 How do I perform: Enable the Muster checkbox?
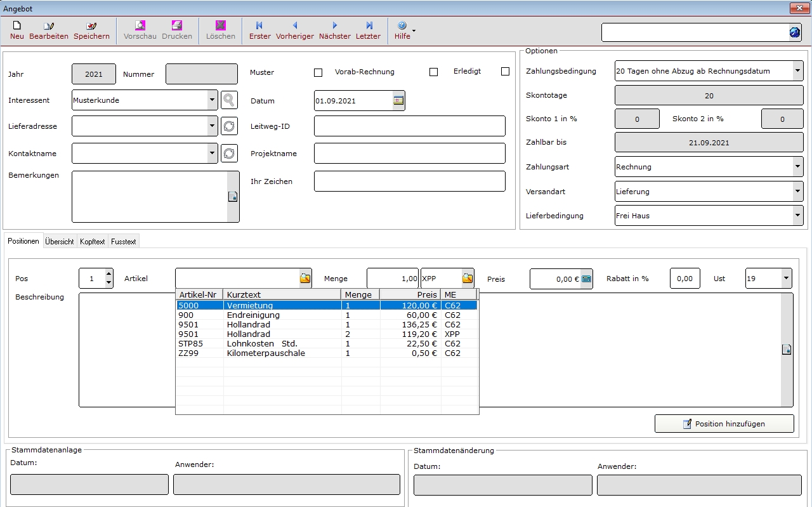point(318,72)
